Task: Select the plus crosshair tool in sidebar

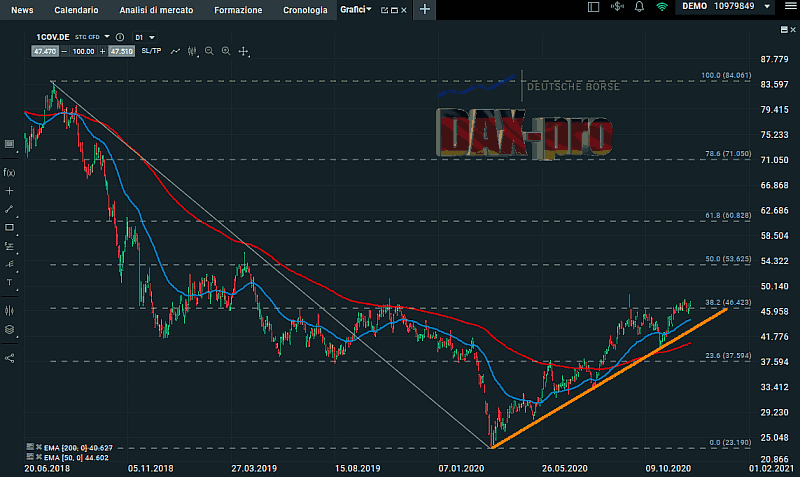Action: point(9,191)
